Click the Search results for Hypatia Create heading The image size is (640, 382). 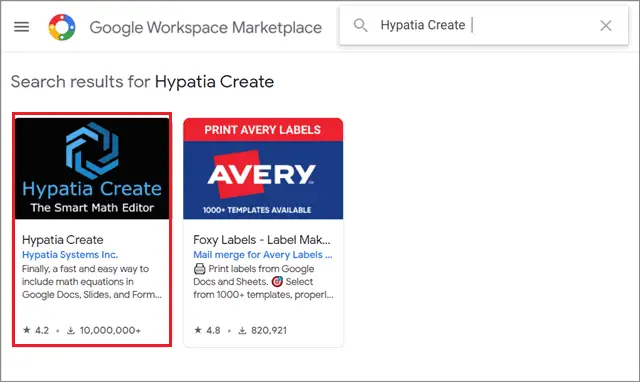click(x=142, y=82)
